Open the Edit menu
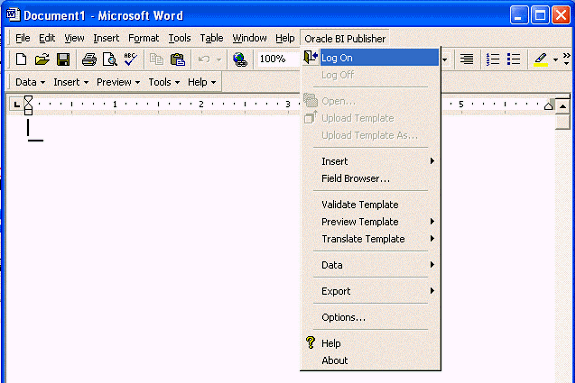Screen dimensions: 575x383 point(47,38)
